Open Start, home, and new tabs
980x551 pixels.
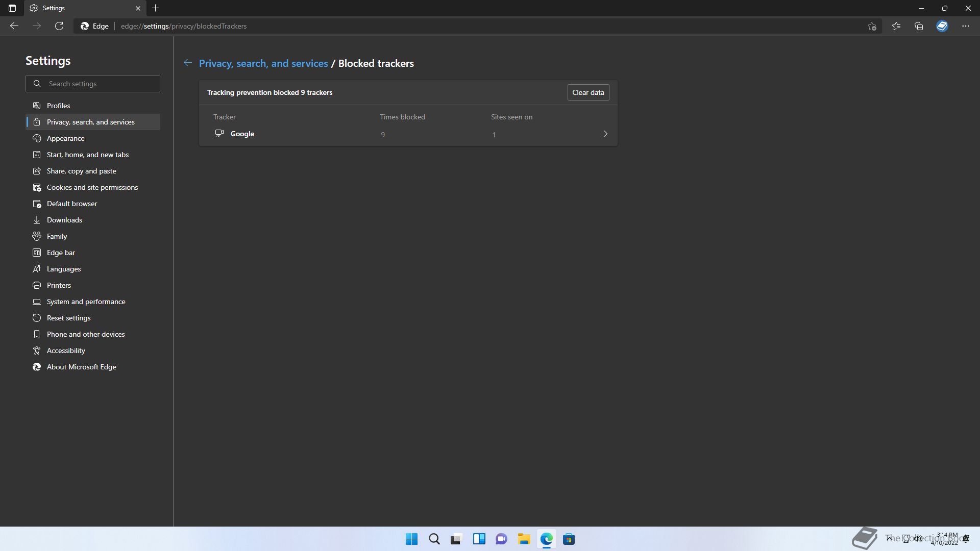coord(93,155)
